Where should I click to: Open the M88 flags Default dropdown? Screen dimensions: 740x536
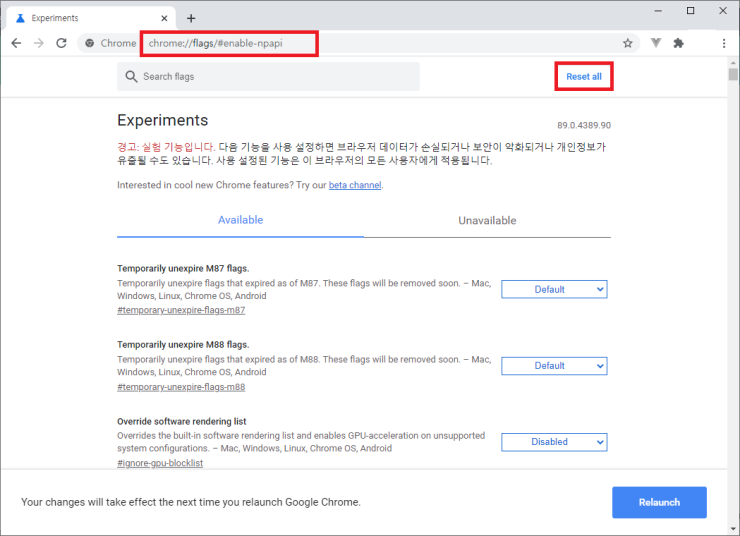point(554,365)
